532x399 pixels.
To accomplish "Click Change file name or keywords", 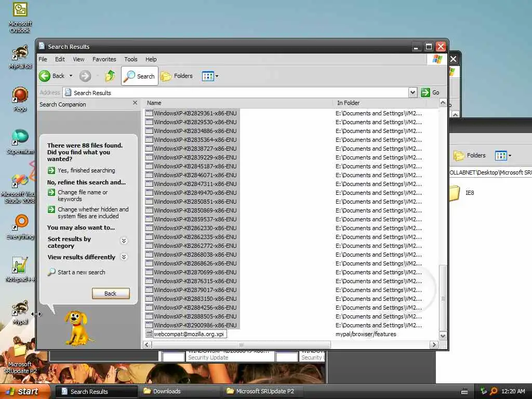I will coord(83,195).
